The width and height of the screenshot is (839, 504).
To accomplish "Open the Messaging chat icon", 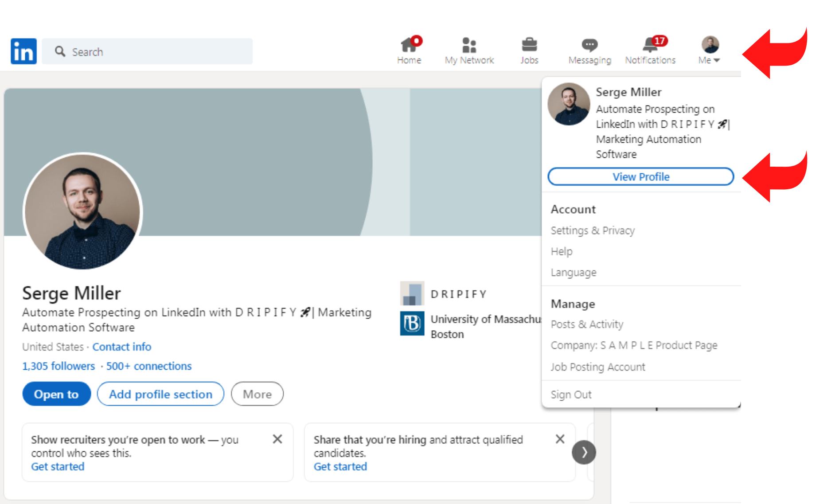I will pos(589,46).
